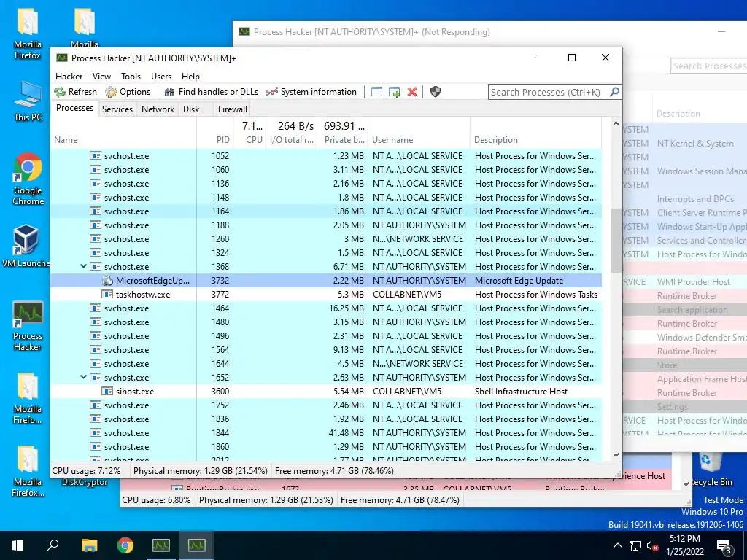Viewport: 747px width, 560px height.
Task: Click Free memory 4.71 GB (78.46%) status
Action: [x=334, y=471]
